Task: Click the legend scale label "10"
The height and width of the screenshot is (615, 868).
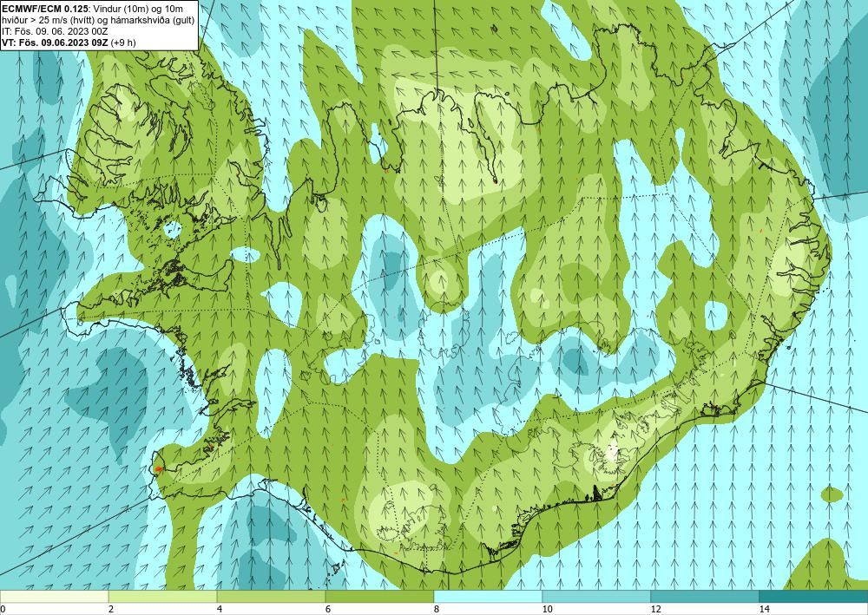Action: pyautogui.click(x=547, y=609)
